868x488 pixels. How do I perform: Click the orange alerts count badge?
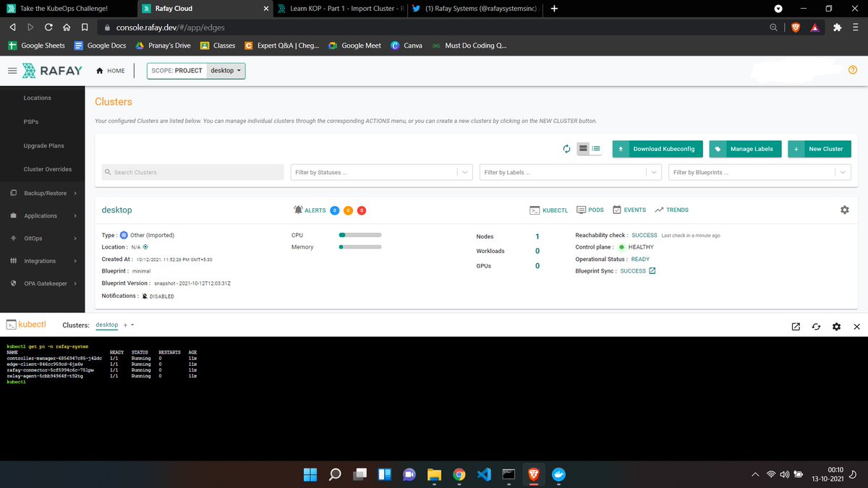pyautogui.click(x=348, y=210)
